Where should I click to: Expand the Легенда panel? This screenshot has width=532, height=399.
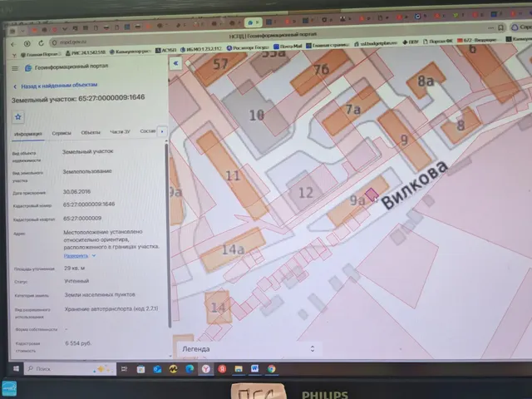249,349
